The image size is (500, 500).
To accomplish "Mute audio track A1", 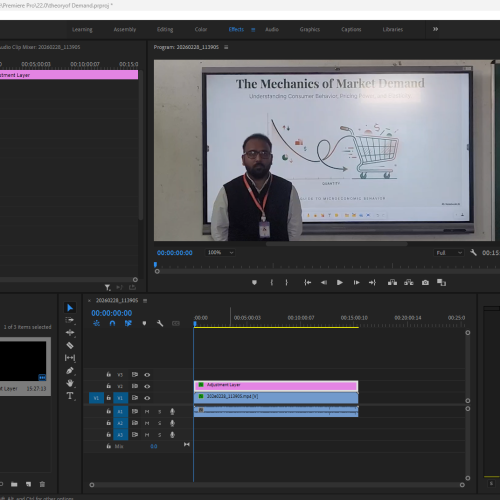I will tap(147, 412).
